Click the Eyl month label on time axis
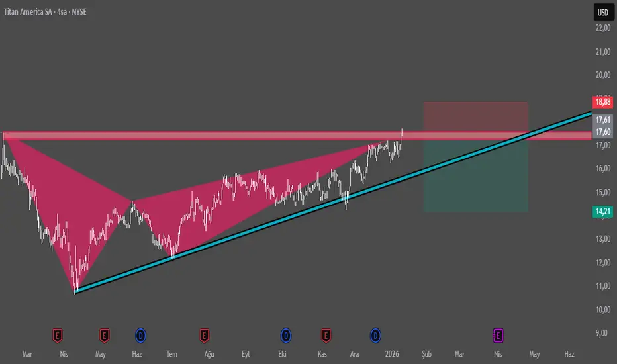Image resolution: width=617 pixels, height=364 pixels. click(x=246, y=354)
